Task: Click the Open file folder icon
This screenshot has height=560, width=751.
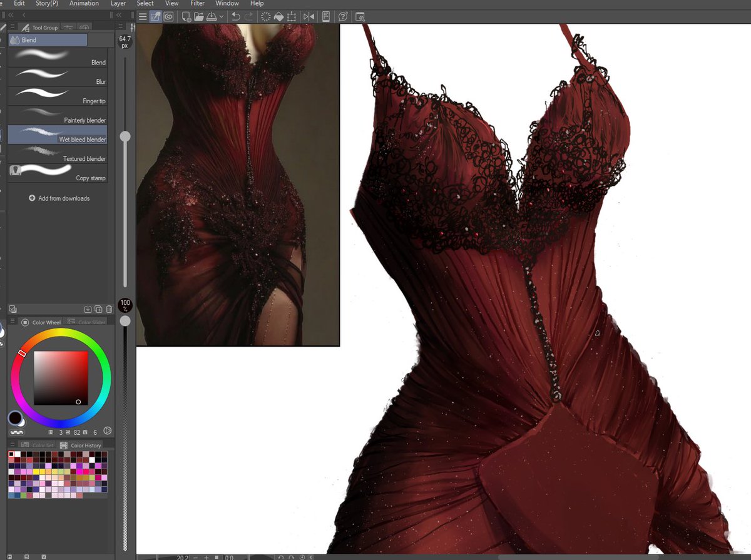Action: pyautogui.click(x=199, y=17)
